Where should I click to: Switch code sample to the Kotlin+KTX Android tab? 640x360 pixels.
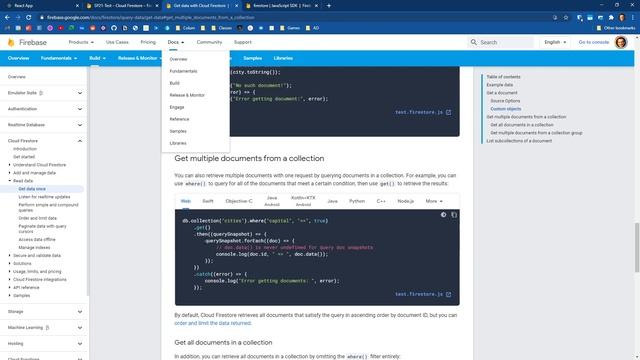click(303, 201)
